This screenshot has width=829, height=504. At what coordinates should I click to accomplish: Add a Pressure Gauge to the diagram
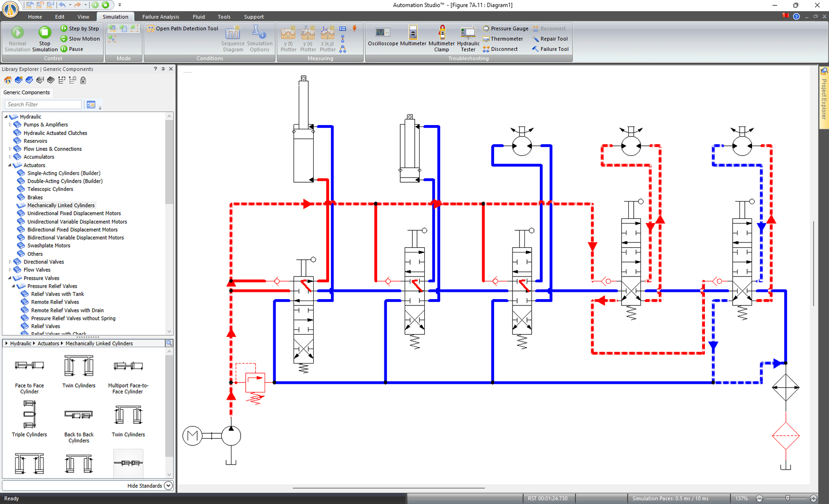(x=506, y=28)
